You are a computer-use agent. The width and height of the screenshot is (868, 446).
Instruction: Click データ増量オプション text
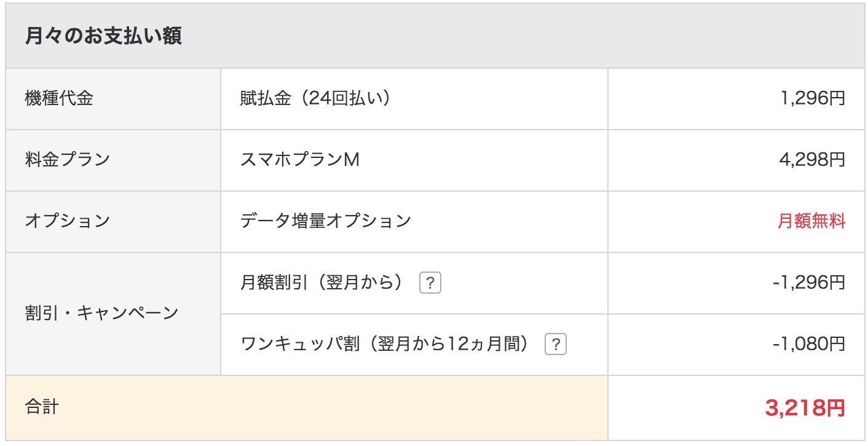point(325,221)
